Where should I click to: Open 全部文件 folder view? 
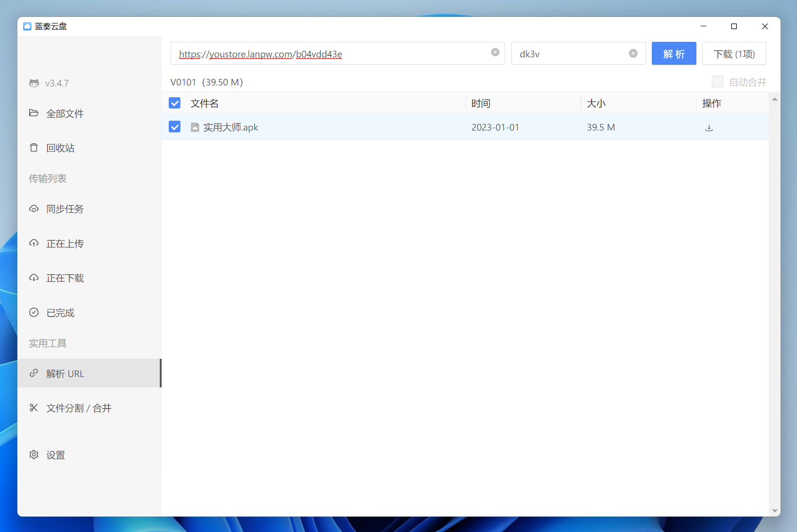point(89,113)
